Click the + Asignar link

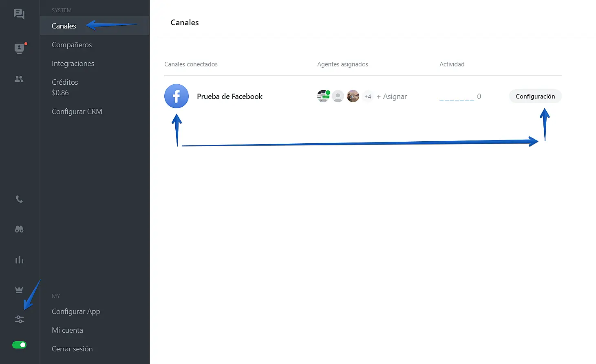click(392, 96)
